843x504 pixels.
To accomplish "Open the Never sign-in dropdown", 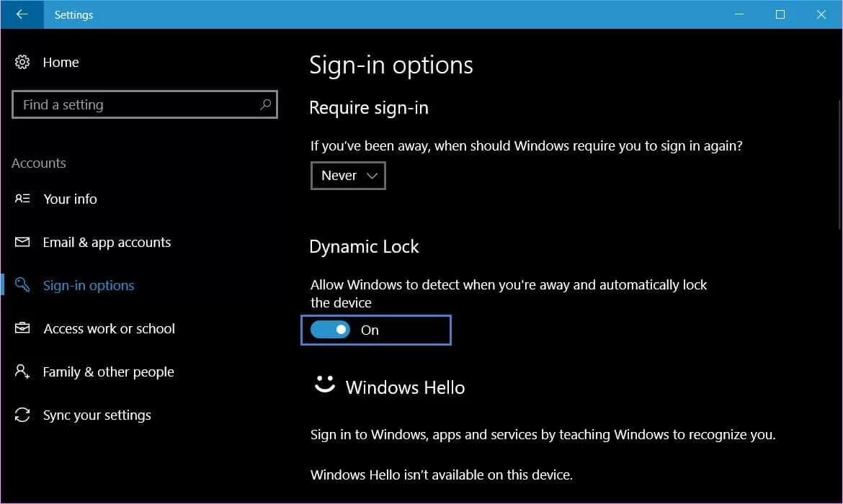I will point(348,176).
